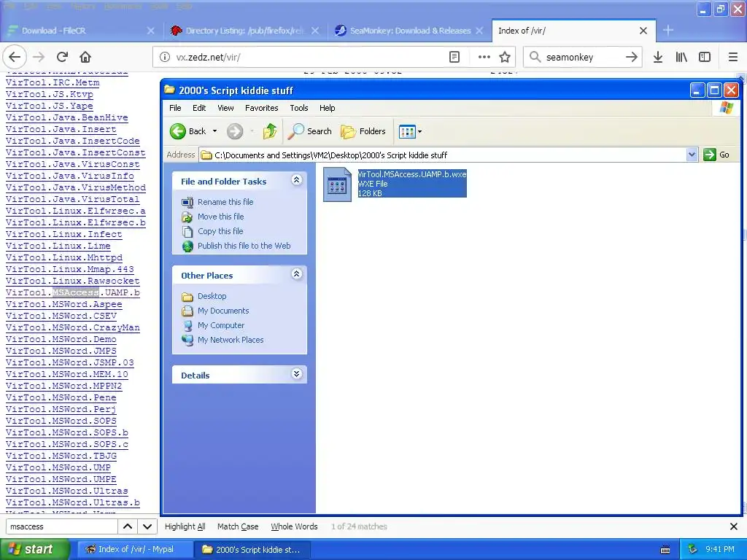Toggle the browser sidebar icon
Image resolution: width=747 pixels, height=560 pixels.
click(705, 57)
